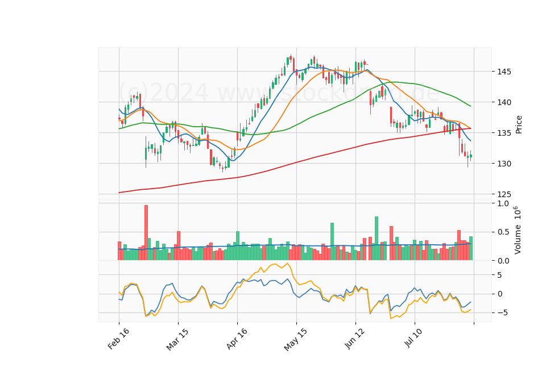Click the 130 price axis label
Image resolution: width=546 pixels, height=392 pixels.
pos(504,164)
